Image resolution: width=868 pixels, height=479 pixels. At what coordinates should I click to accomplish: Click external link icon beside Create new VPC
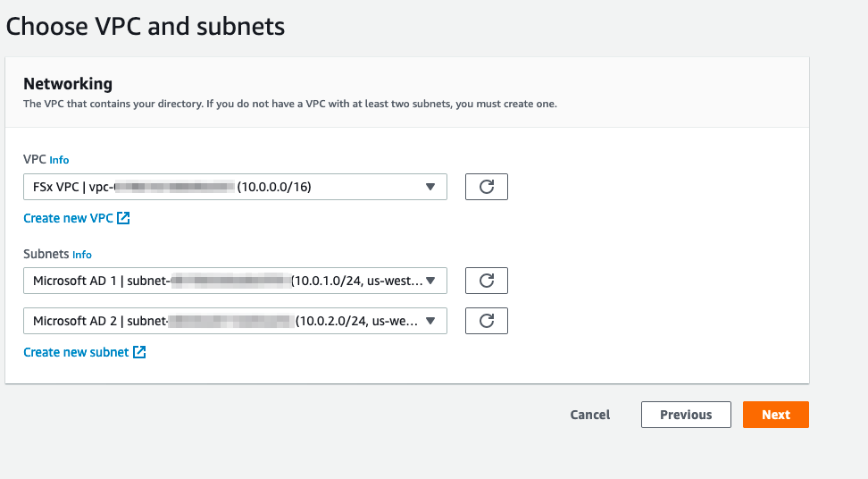pyautogui.click(x=123, y=218)
